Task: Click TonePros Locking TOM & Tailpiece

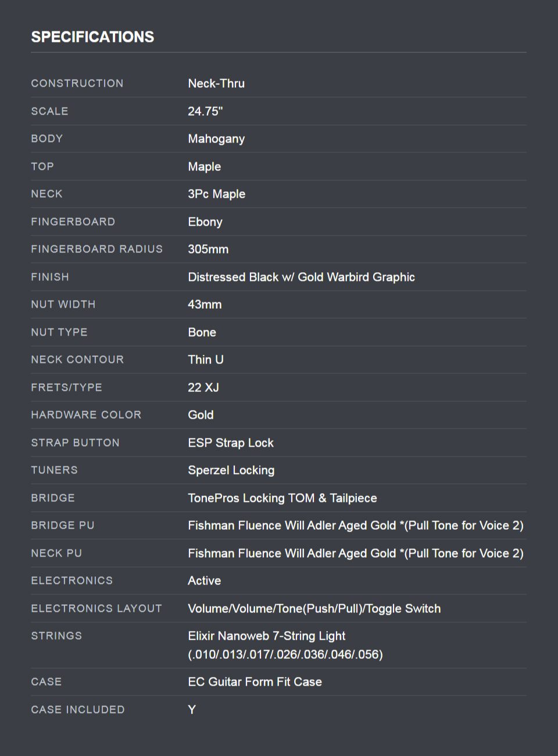Action: [282, 498]
